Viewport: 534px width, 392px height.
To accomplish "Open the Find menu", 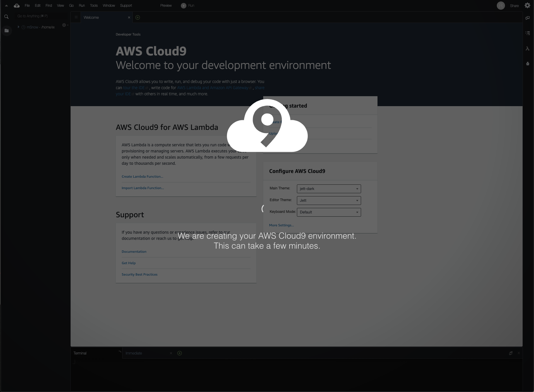I will pos(49,6).
